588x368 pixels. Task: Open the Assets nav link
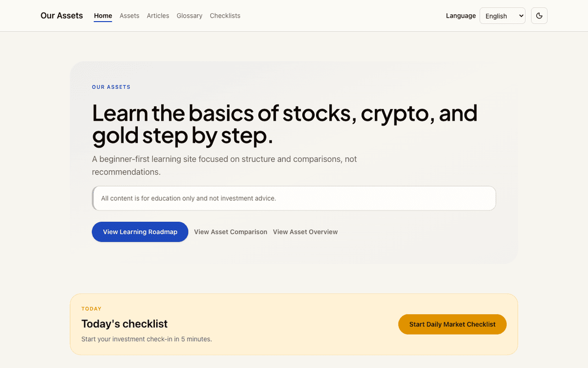(129, 16)
